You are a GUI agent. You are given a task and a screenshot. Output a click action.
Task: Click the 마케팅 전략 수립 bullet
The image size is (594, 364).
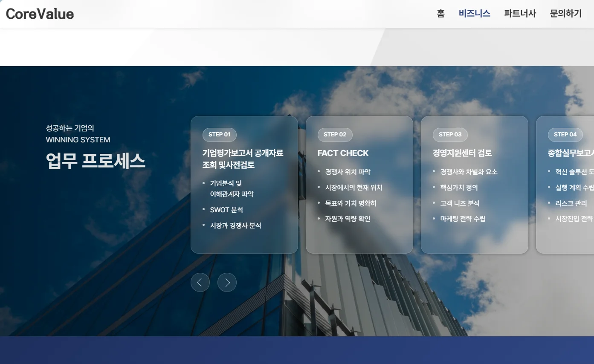[x=463, y=219]
